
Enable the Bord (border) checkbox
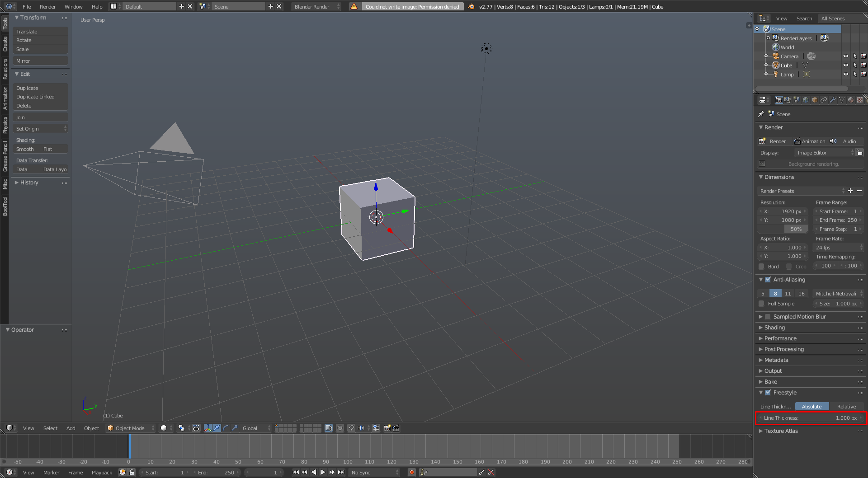762,267
